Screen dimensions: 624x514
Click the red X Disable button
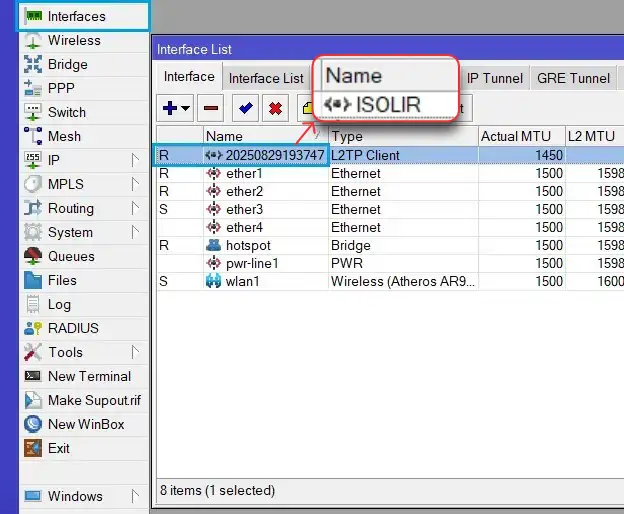click(x=275, y=107)
